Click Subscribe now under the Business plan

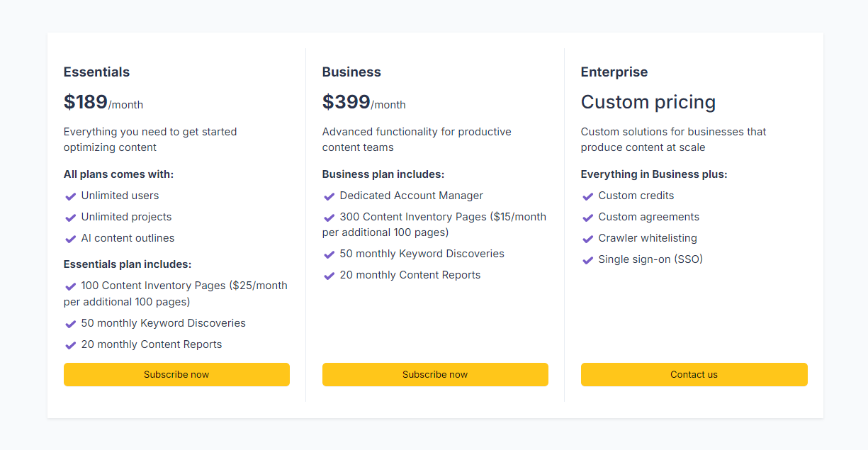coord(435,374)
